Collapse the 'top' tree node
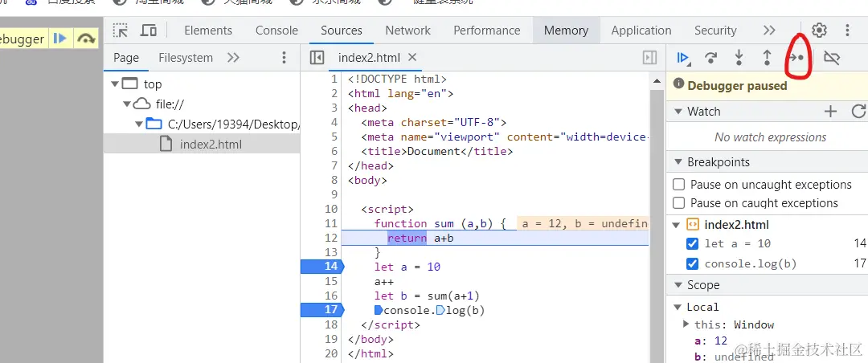 115,84
